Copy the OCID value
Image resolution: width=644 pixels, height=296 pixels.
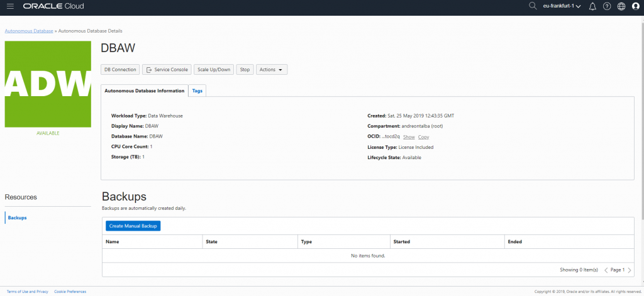(423, 137)
